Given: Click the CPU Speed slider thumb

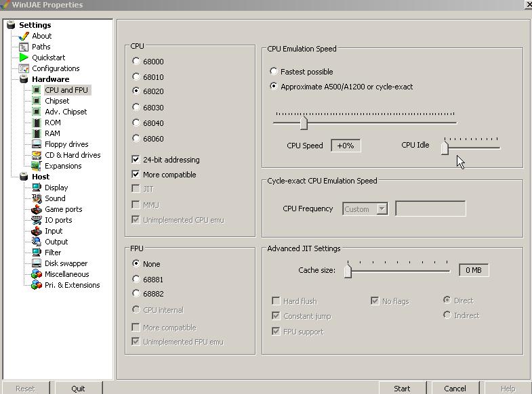Looking at the screenshot, I should coord(304,123).
